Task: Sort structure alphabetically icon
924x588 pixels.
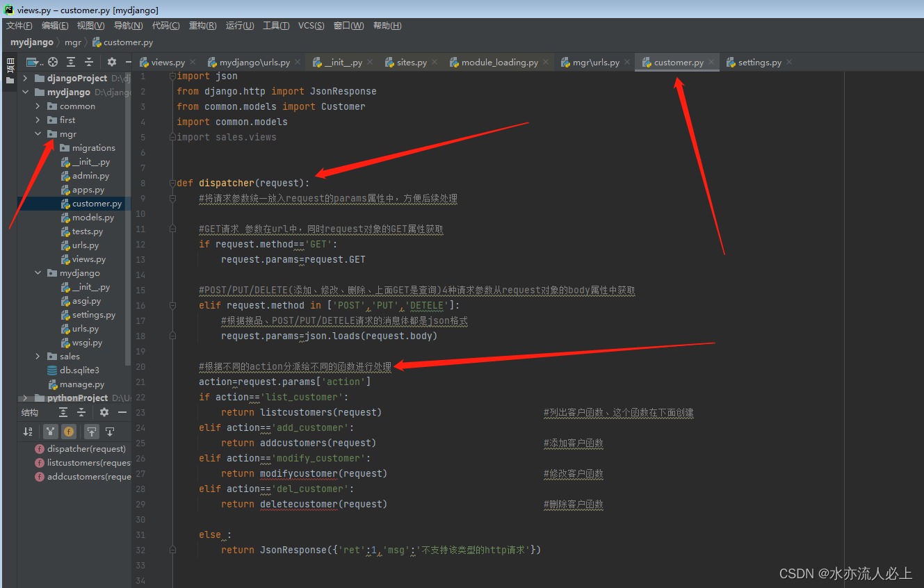Action: [28, 432]
